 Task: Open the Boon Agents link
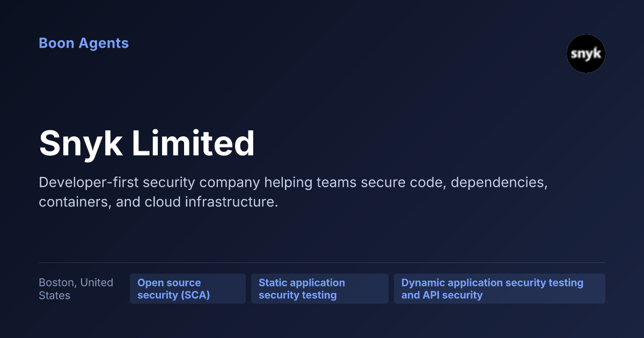[84, 43]
